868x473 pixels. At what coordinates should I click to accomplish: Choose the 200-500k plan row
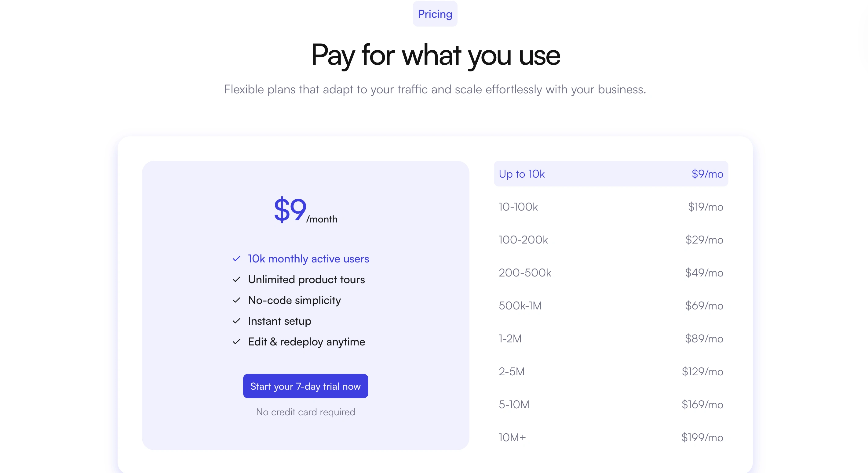[611, 273]
